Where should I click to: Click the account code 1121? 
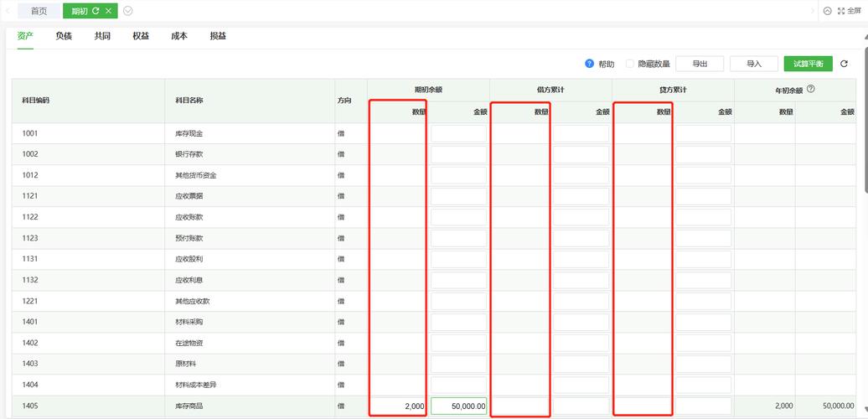tap(30, 196)
